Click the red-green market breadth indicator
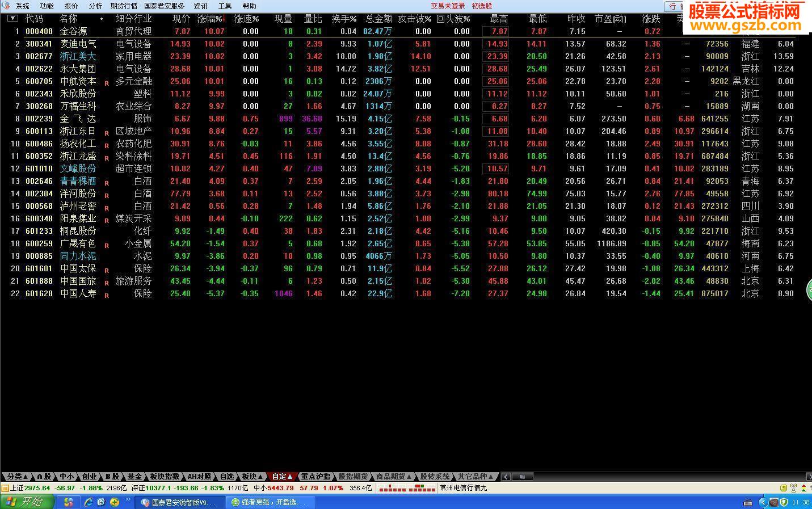 407,488
